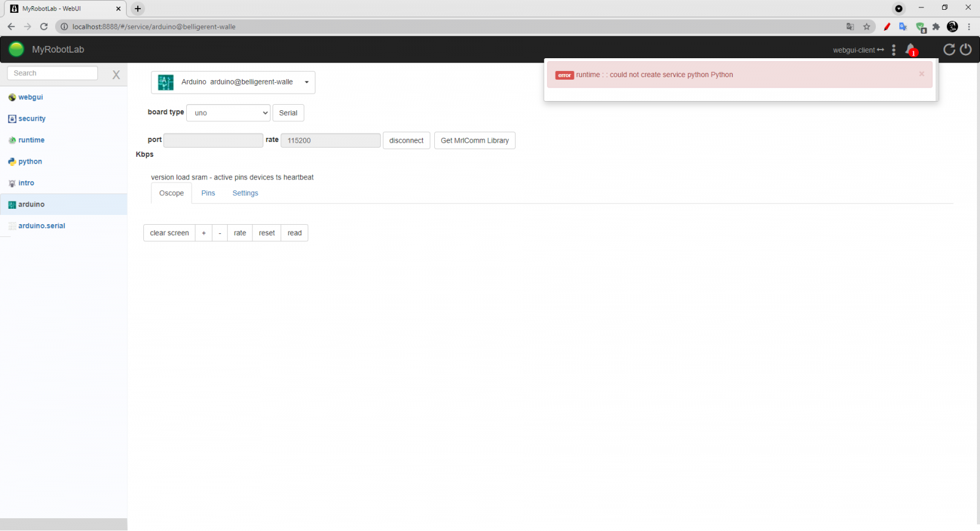This screenshot has height=531, width=980.
Task: Click the translate page icon in address bar
Action: (850, 26)
